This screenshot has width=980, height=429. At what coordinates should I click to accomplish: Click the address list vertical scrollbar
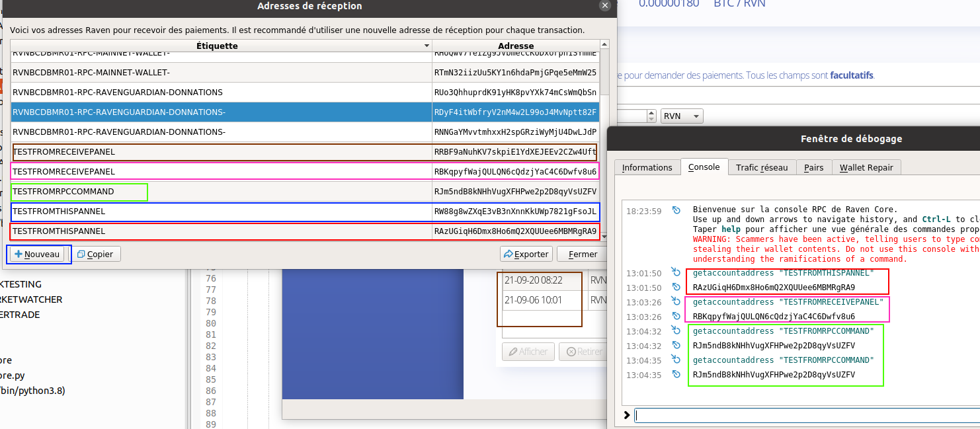(x=604, y=140)
